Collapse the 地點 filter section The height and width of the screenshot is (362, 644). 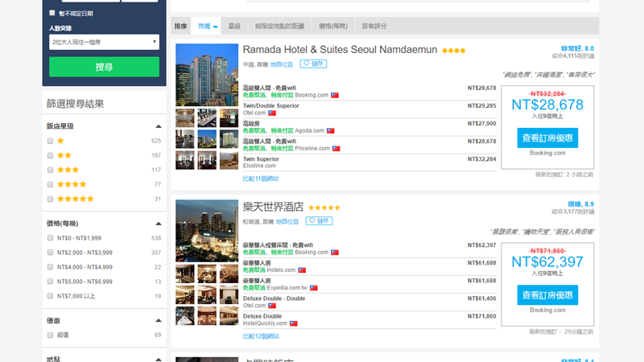159,359
